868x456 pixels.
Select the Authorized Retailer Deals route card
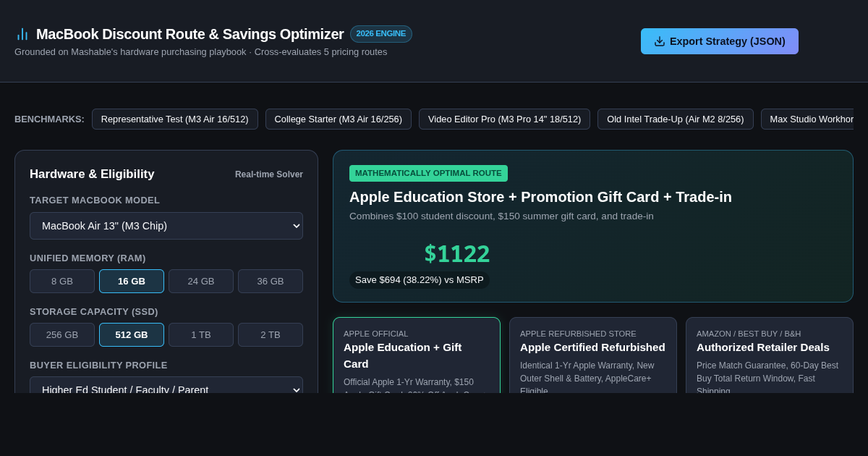point(770,355)
